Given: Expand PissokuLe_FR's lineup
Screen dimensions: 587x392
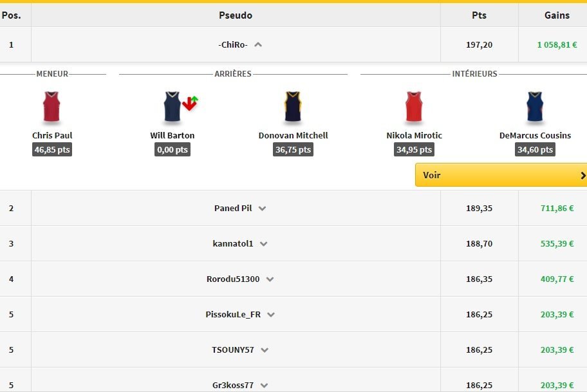Looking at the screenshot, I should [271, 315].
